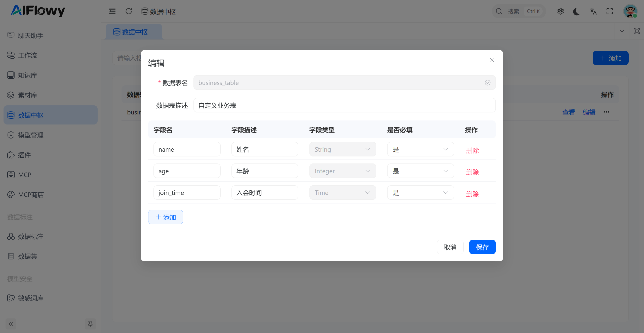Click the 取消 button in dialog
This screenshot has width=644, height=333.
[450, 247]
